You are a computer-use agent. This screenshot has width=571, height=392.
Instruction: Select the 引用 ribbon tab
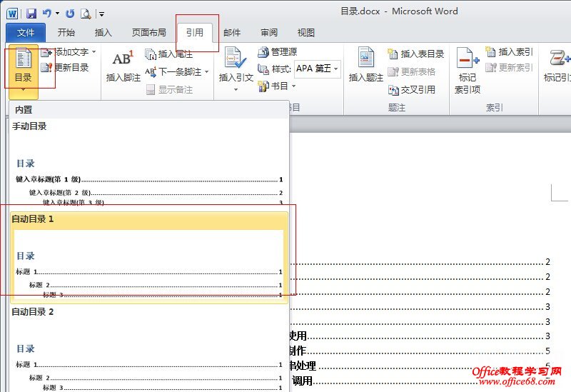point(195,32)
